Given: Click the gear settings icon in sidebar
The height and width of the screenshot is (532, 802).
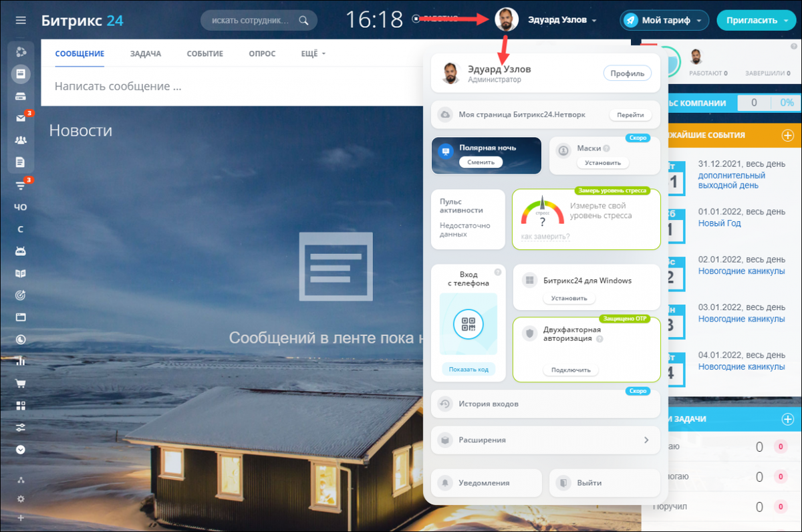Looking at the screenshot, I should point(21,499).
